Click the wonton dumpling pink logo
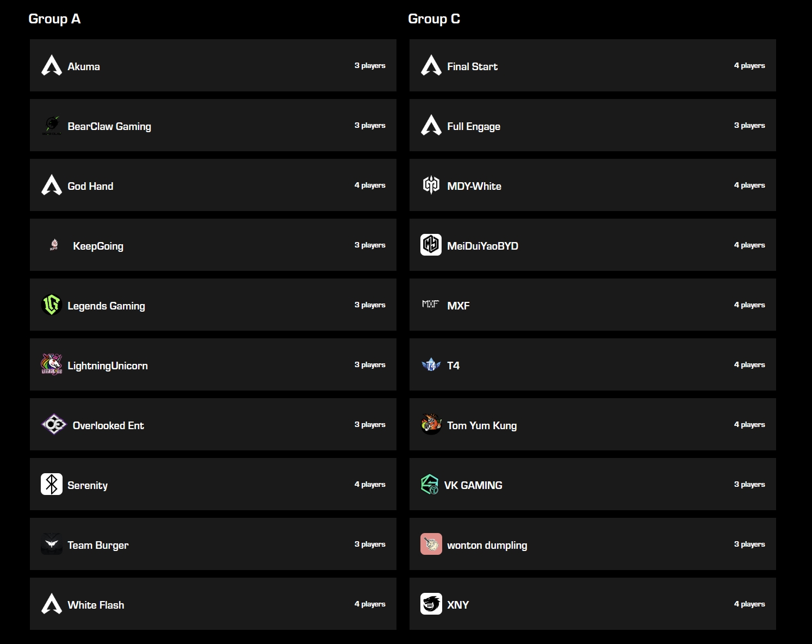Screen dimensions: 812x644 click(x=431, y=544)
